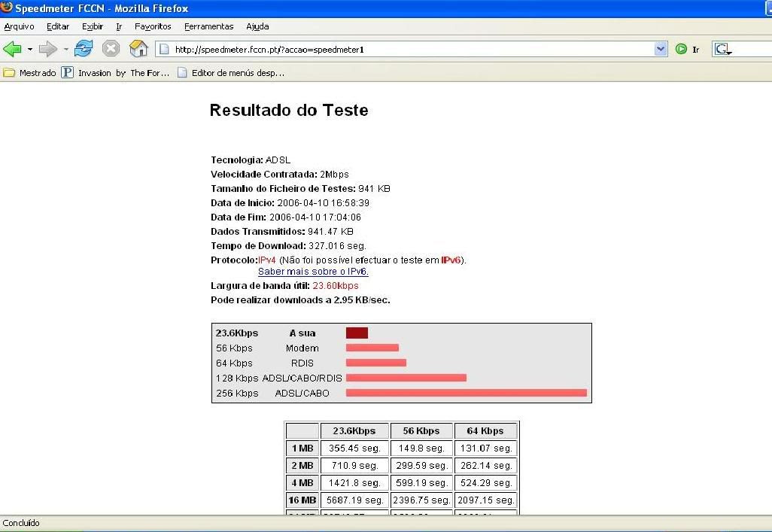Click the grey Forward arrow button

click(x=47, y=49)
